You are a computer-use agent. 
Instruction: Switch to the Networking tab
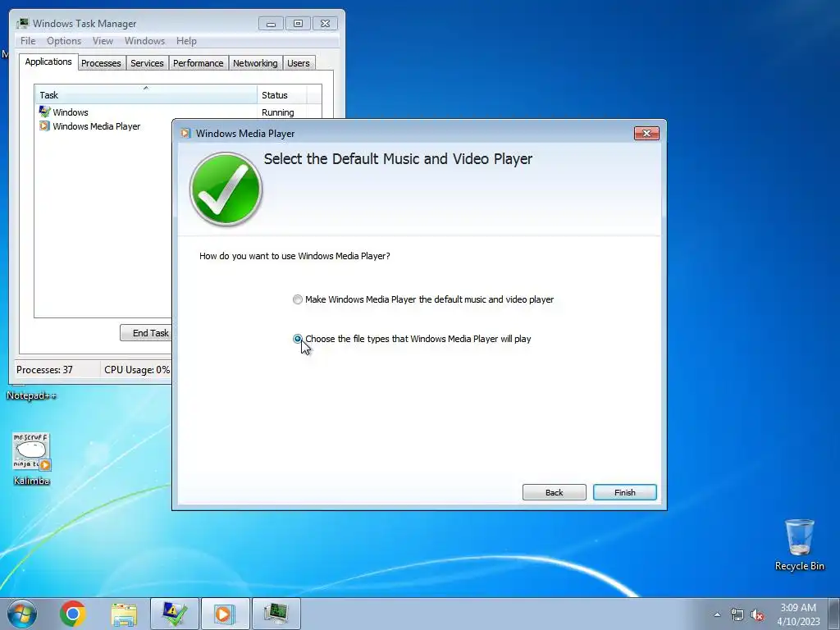point(255,63)
